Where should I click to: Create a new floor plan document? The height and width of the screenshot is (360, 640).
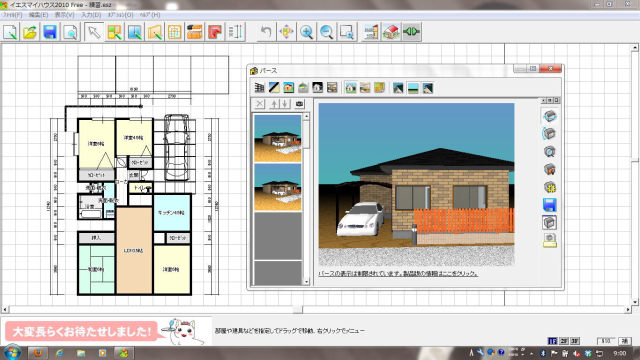10,32
